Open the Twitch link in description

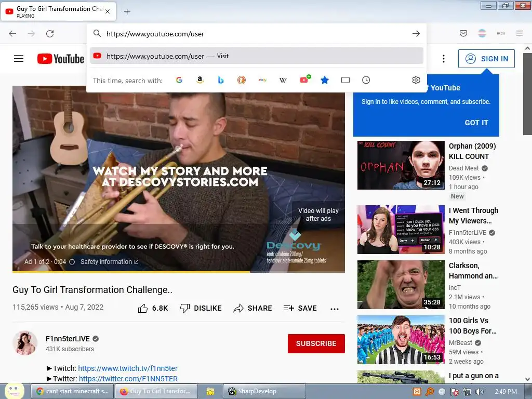128,368
